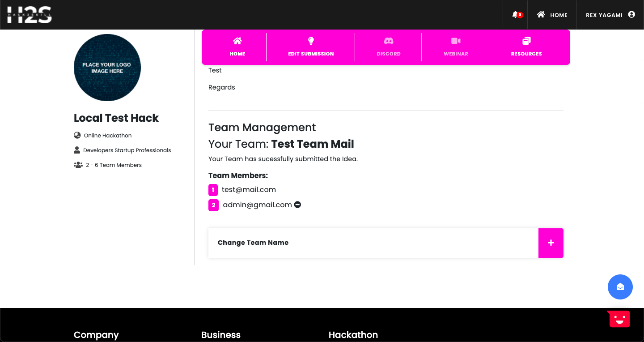Viewport: 644px width, 342px height.
Task: Click the Local Test Hack title
Action: [116, 118]
